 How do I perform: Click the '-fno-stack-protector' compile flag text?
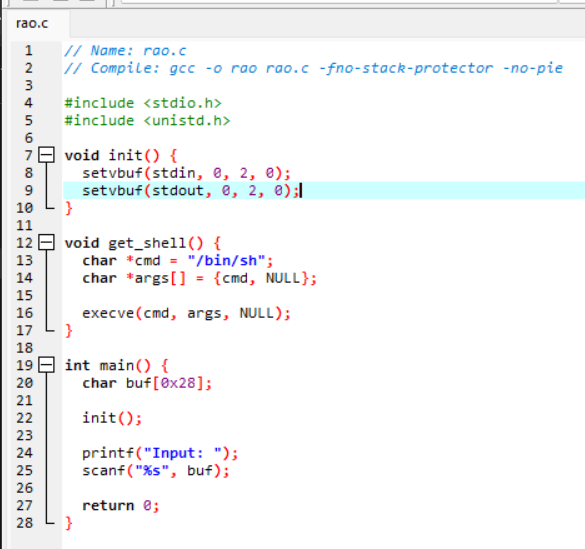[x=406, y=68]
